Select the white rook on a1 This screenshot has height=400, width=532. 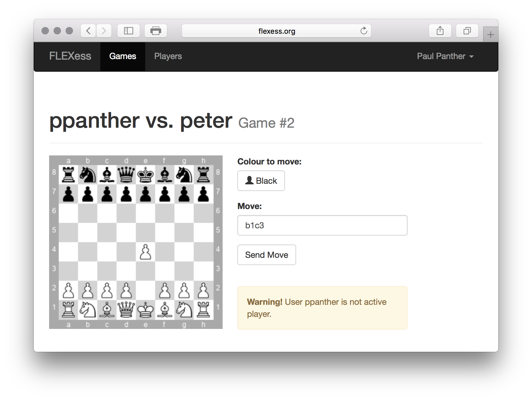tap(68, 310)
